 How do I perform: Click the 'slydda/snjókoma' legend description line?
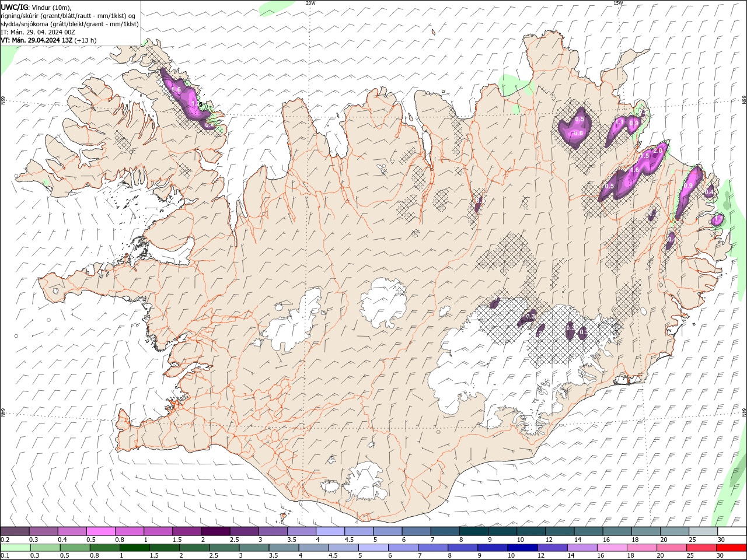tap(70, 24)
